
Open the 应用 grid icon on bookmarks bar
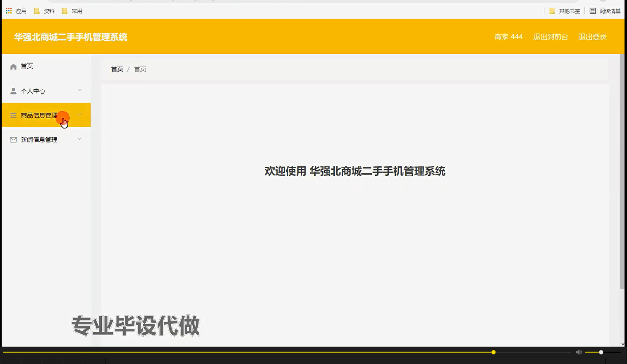tap(8, 10)
